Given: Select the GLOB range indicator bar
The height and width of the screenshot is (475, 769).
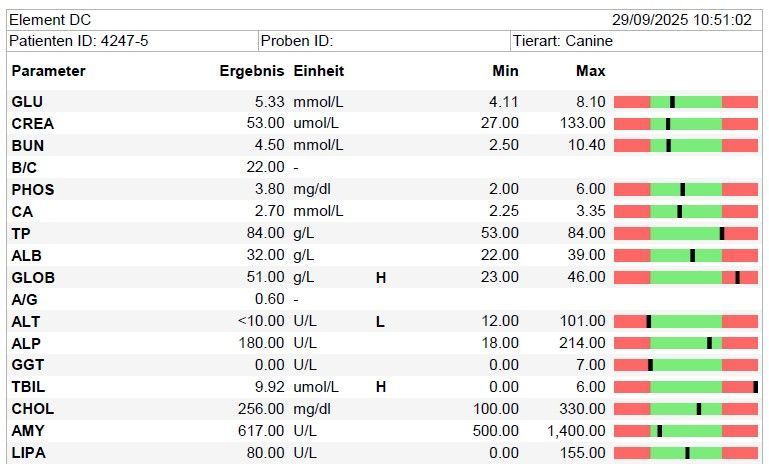Looking at the screenshot, I should pyautogui.click(x=685, y=277).
